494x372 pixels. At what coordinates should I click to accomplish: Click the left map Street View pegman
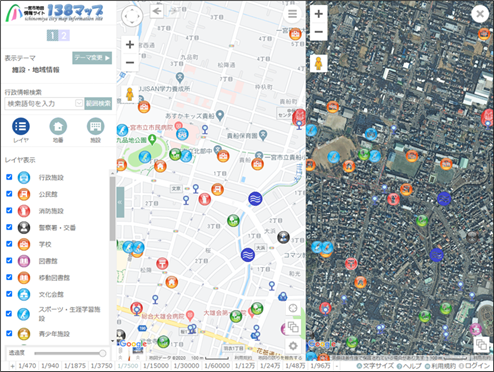coord(130,94)
